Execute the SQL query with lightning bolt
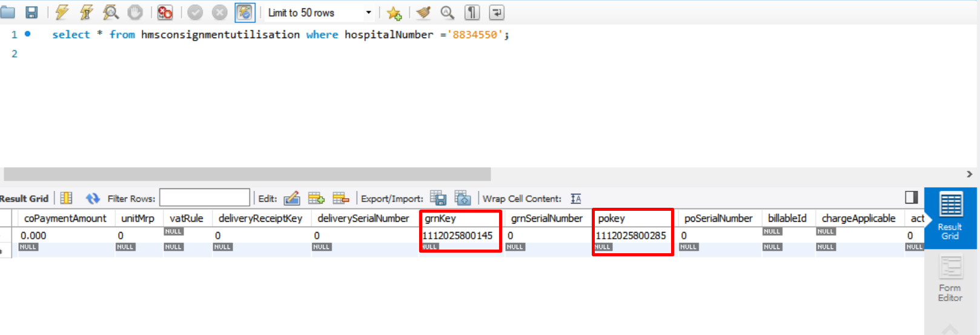The height and width of the screenshot is (335, 980). [62, 12]
